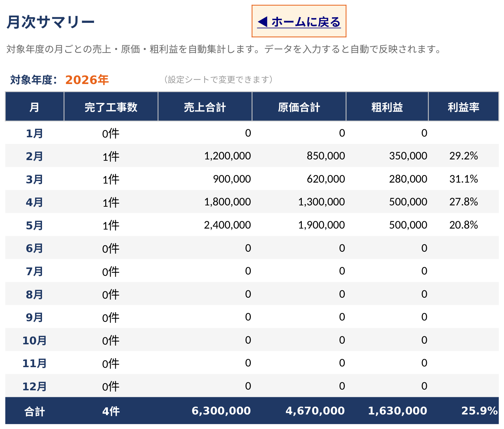Select the 売上合計 column header
The width and height of the screenshot is (504, 429).
click(x=205, y=107)
